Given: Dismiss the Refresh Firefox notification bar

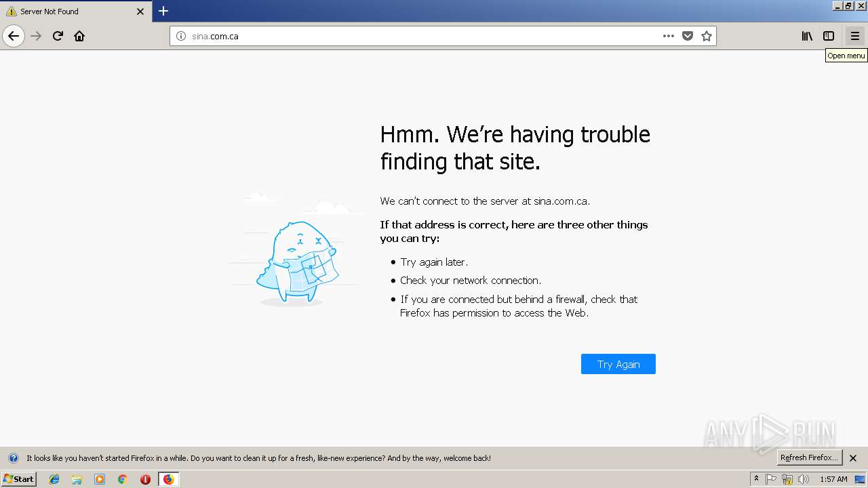Looking at the screenshot, I should click(853, 458).
